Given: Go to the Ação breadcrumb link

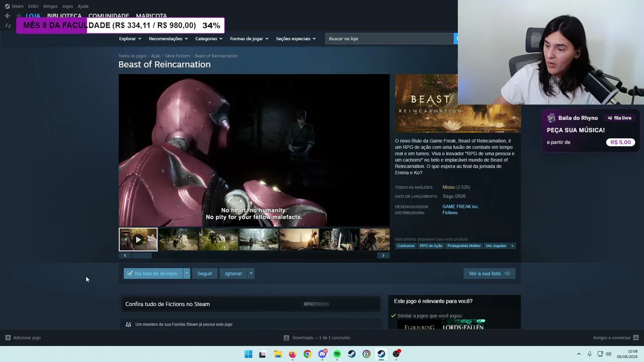Looking at the screenshot, I should (x=156, y=56).
